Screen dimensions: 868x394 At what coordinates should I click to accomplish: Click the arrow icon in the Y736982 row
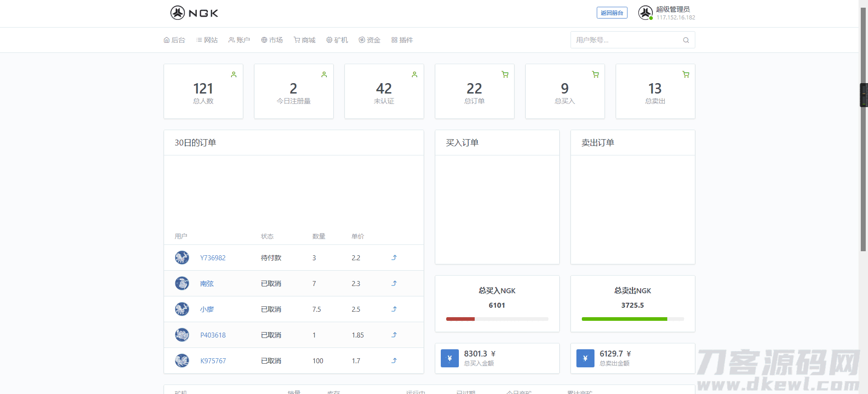[394, 258]
